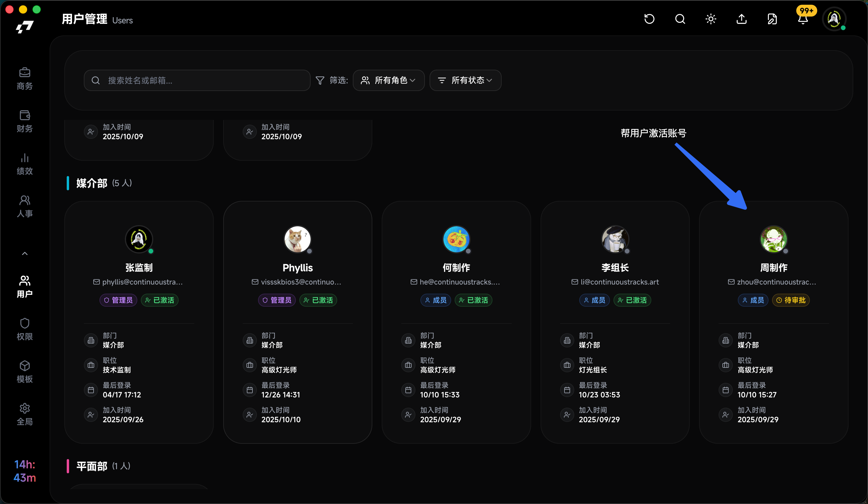
Task: Click 周制作's calendar last-login icon
Action: 726,390
